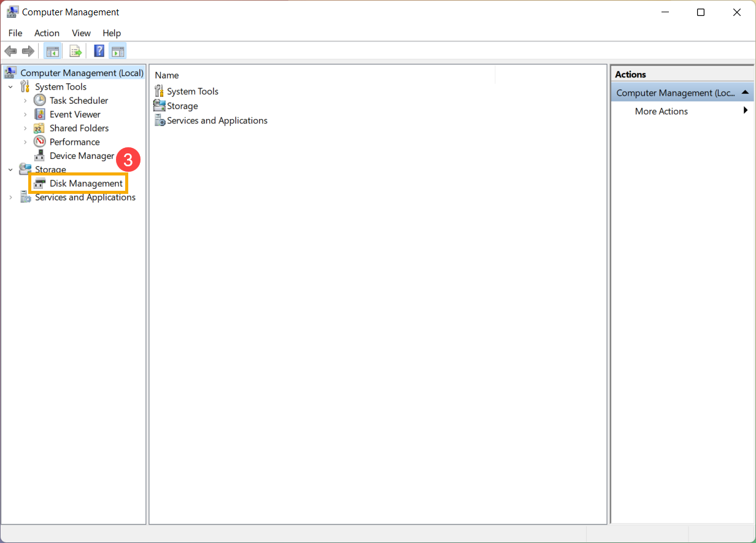Image resolution: width=756 pixels, height=543 pixels.
Task: Open the Action menu
Action: point(47,33)
